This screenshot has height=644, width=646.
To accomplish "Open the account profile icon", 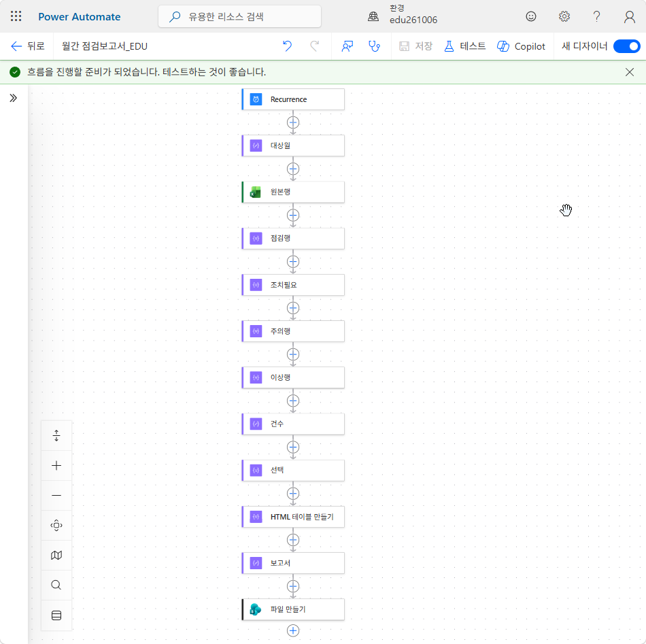I will click(x=629, y=17).
